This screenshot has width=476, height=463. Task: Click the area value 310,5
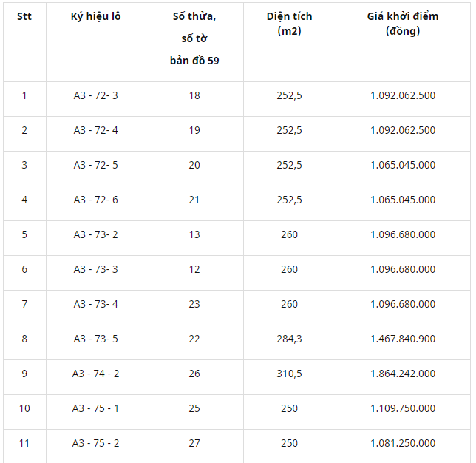289,374
